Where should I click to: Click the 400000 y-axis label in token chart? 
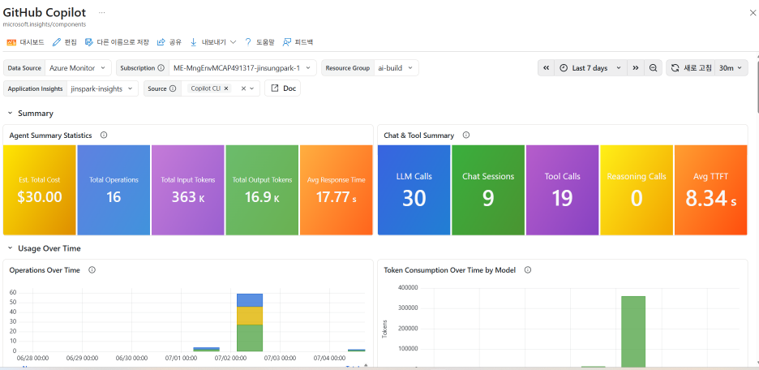[x=408, y=288]
